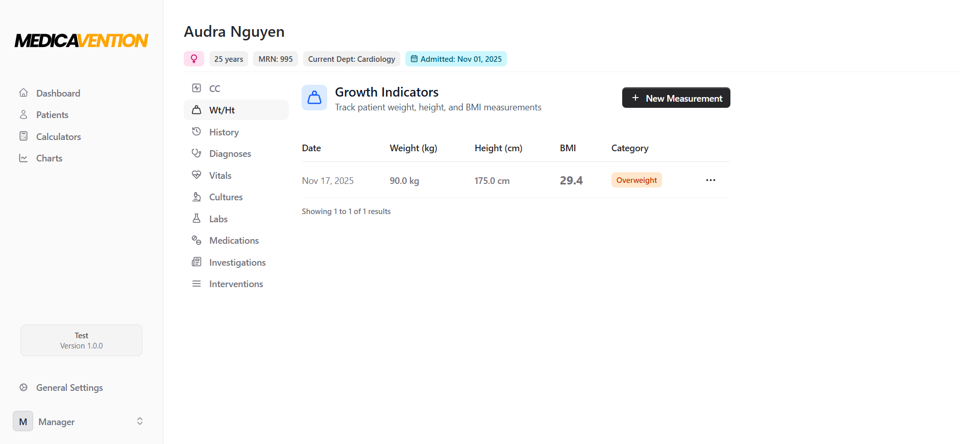Click the Current Dept: Cardiology badge
The height and width of the screenshot is (444, 980).
(x=352, y=59)
